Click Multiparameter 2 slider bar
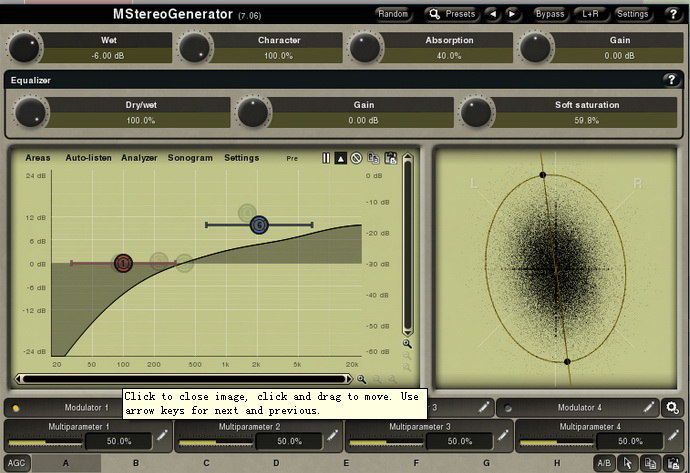This screenshot has width=690, height=473. (216, 442)
